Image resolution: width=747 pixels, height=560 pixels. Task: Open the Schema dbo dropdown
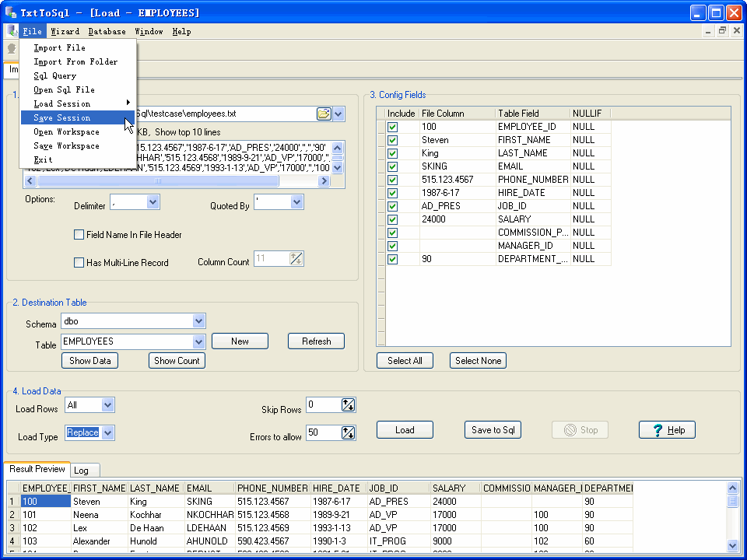pyautogui.click(x=198, y=321)
